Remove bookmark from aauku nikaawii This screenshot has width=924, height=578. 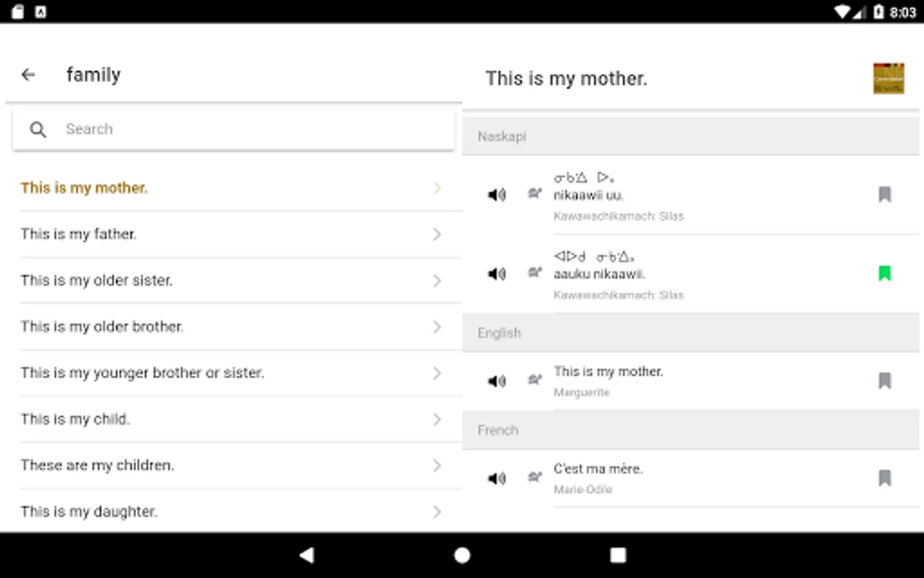(884, 274)
